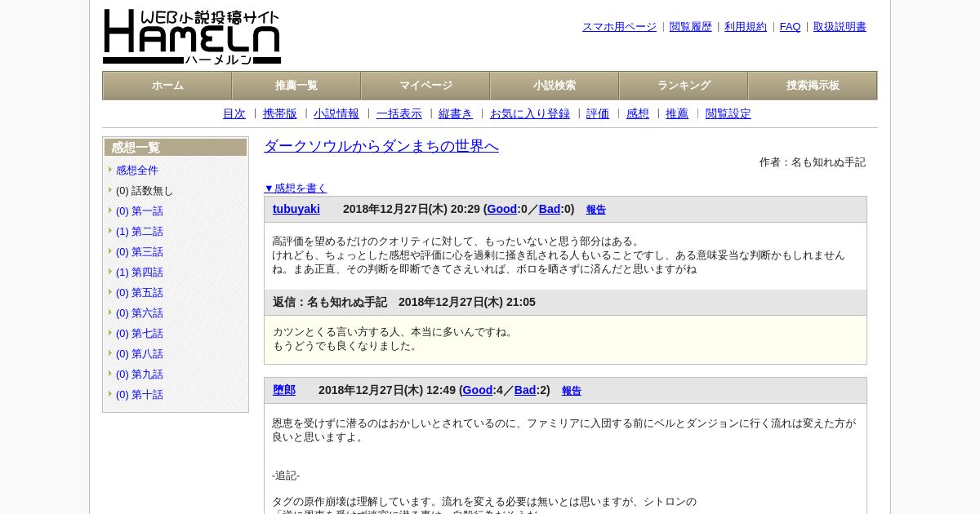Open novel title ダークソウルからダンまちの世界へ
Screen dimensions: 980x514
pyautogui.click(x=381, y=146)
